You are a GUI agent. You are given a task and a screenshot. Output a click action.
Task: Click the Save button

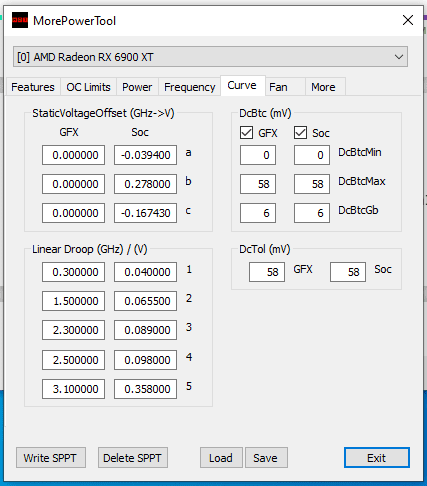[x=266, y=458]
